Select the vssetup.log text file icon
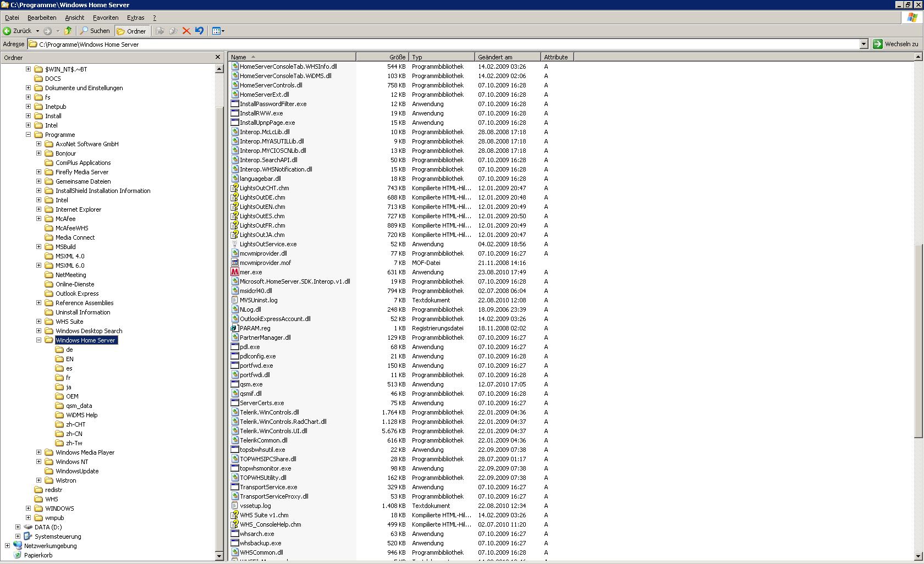Screen dimensions: 924x564 coord(235,506)
